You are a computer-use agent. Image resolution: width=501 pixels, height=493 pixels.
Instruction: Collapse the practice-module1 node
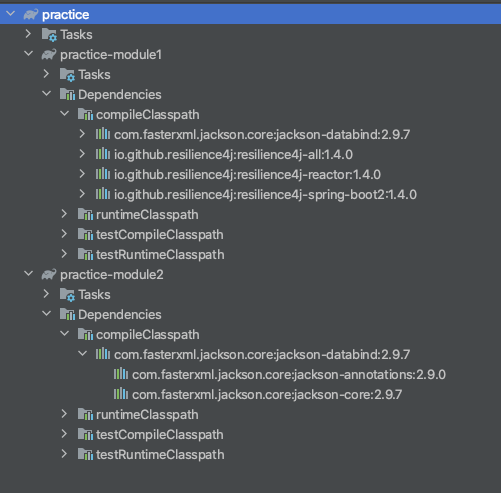click(x=29, y=54)
